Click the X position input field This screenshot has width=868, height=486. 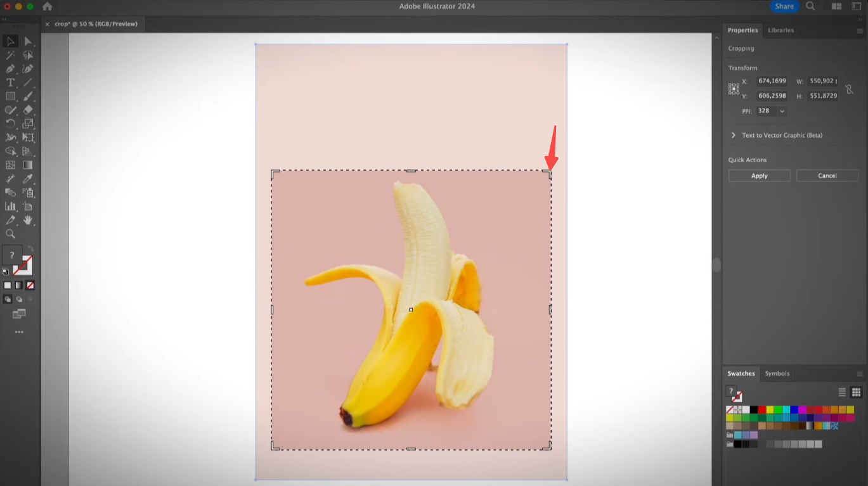tap(772, 81)
